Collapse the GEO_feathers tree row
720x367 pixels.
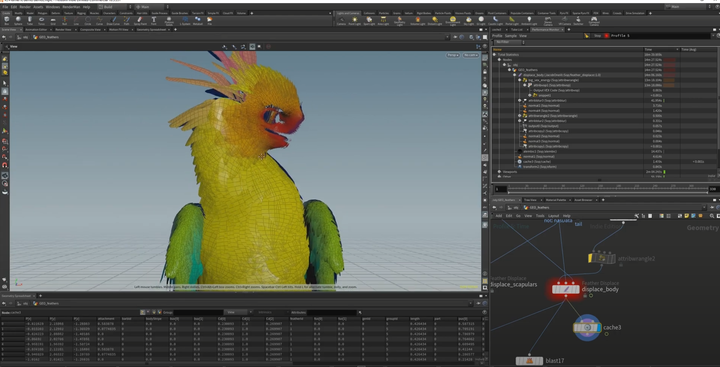point(509,70)
